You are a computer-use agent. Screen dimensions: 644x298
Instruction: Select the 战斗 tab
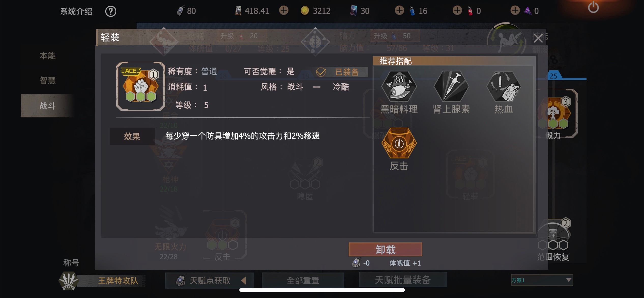[x=48, y=105]
